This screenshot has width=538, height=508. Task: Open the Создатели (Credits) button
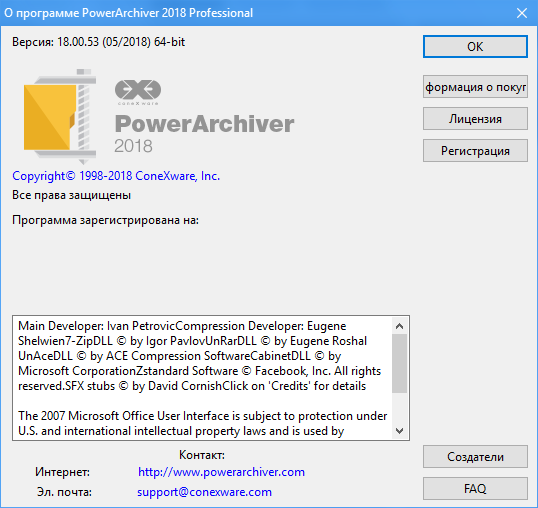(x=475, y=457)
